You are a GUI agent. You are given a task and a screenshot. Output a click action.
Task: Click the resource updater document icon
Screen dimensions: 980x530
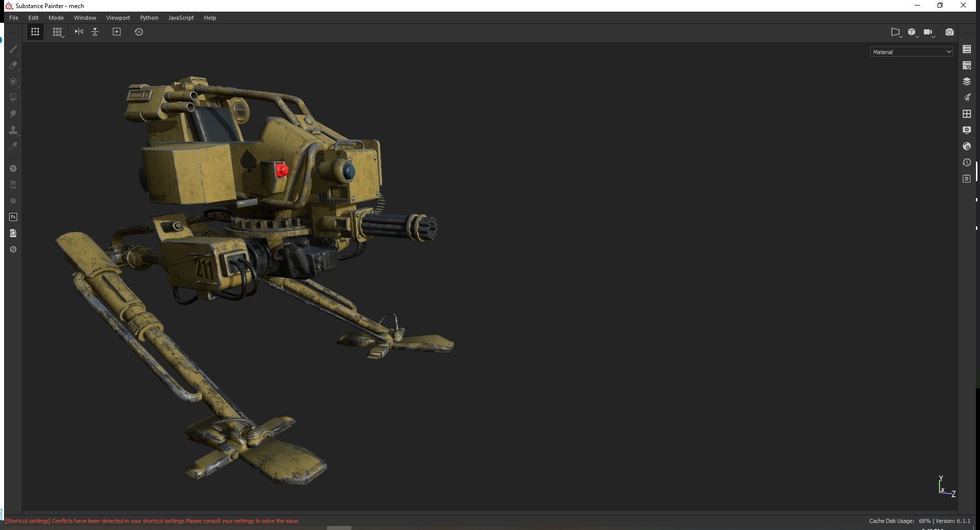[x=13, y=233]
